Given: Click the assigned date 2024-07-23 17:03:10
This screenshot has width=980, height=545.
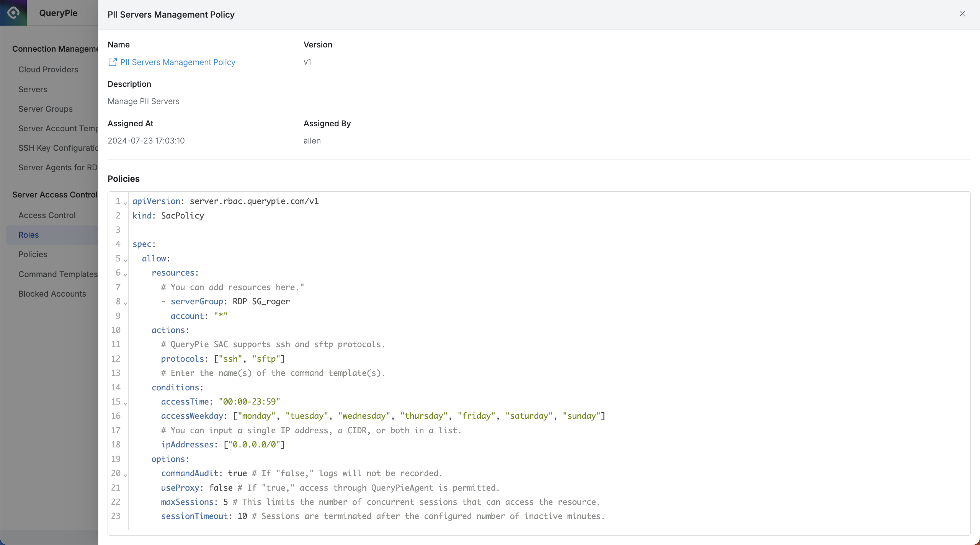Looking at the screenshot, I should [x=146, y=141].
